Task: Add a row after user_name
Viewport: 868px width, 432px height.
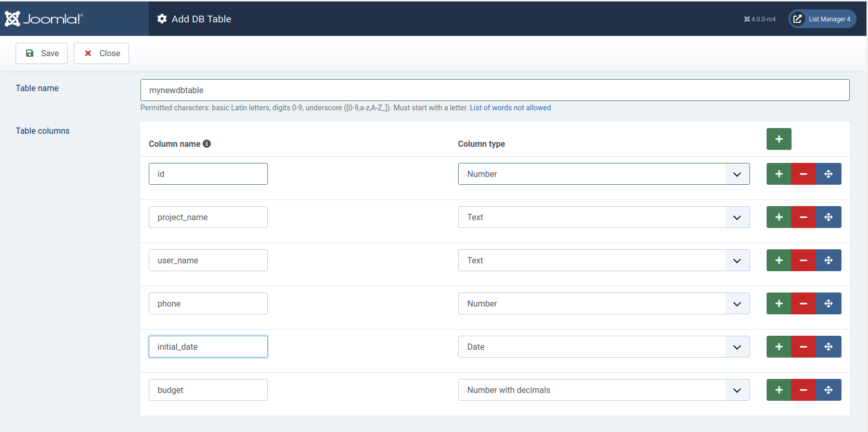Action: click(x=779, y=260)
